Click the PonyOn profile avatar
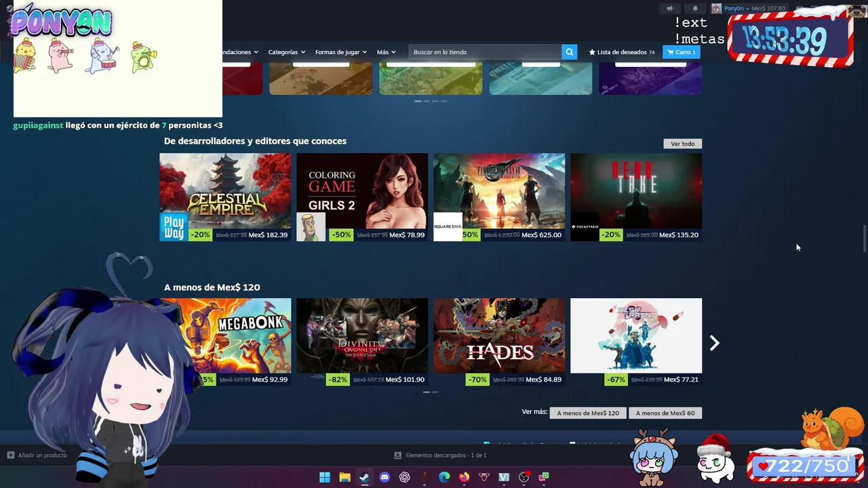Image resolution: width=868 pixels, height=488 pixels. click(x=716, y=9)
